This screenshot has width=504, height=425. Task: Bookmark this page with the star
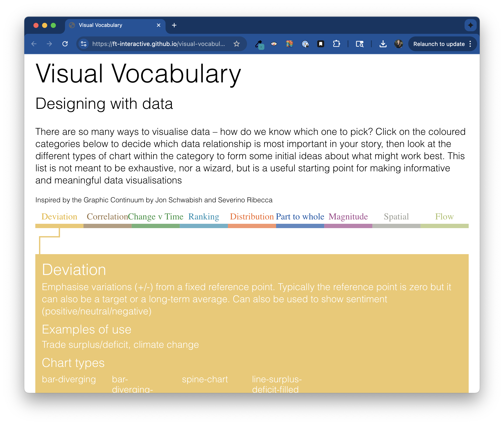[x=236, y=44]
